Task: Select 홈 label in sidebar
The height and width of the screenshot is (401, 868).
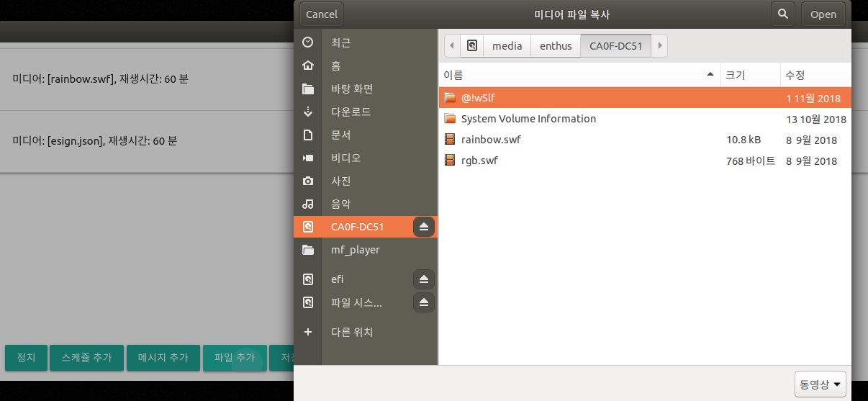Action: [336, 66]
